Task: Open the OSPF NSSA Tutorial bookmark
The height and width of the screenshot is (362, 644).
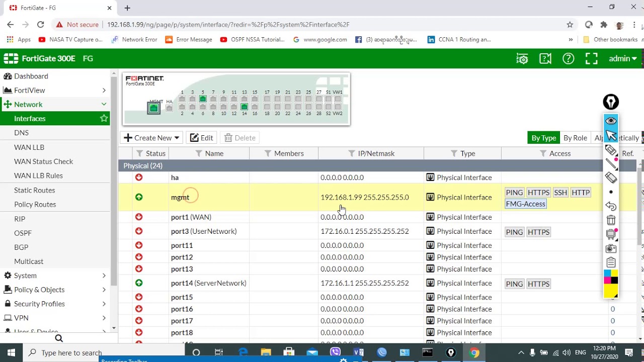Action: pos(253,40)
